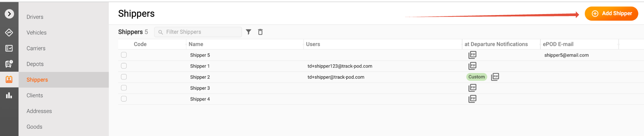644x136 pixels.
Task: Select the Shipper 2 row checkbox
Action: [x=124, y=77]
